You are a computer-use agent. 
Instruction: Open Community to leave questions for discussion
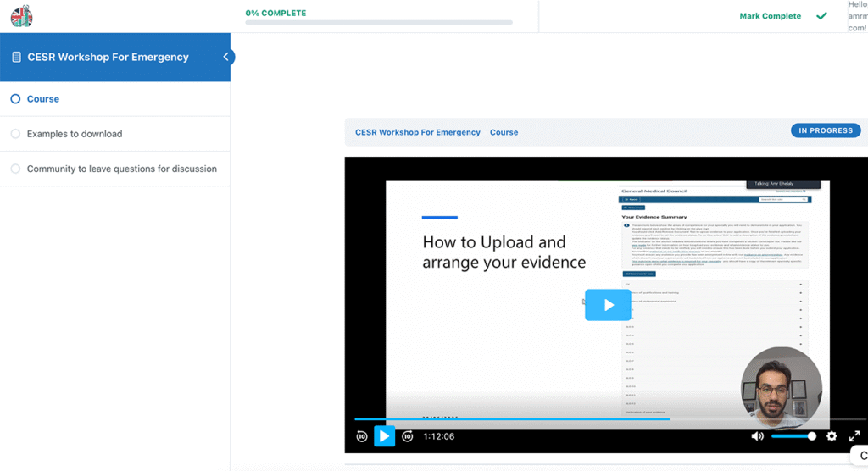pyautogui.click(x=121, y=169)
